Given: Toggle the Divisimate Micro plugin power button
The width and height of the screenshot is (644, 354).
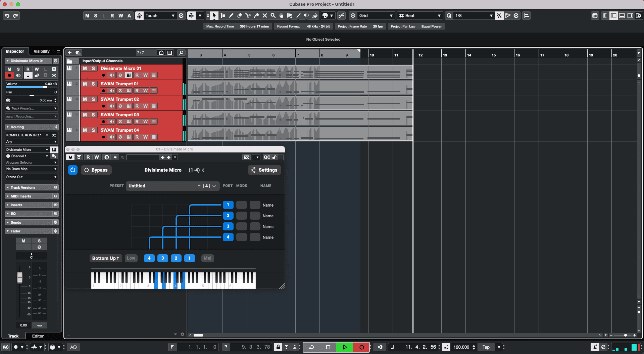Looking at the screenshot, I should [73, 170].
